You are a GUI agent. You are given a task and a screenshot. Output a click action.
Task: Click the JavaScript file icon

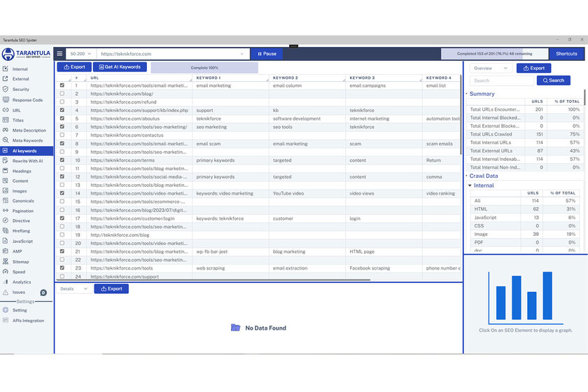[x=6, y=241]
